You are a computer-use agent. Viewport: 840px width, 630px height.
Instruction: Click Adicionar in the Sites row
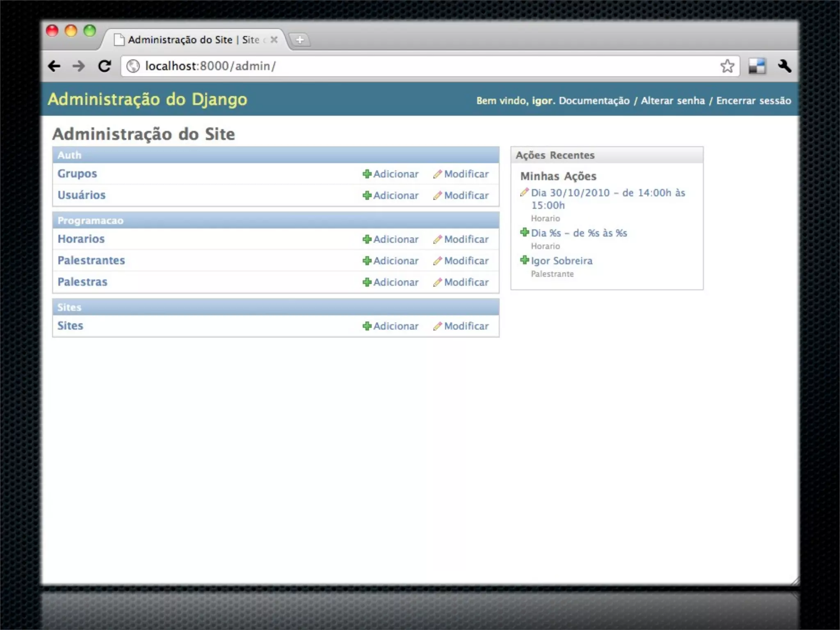tap(390, 326)
